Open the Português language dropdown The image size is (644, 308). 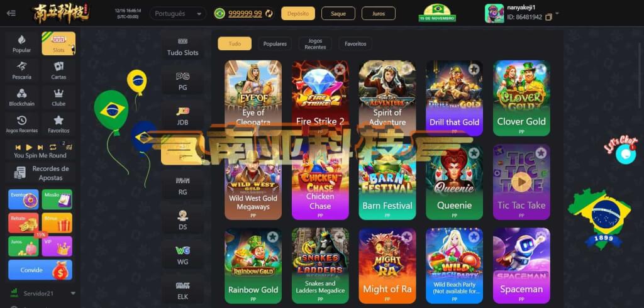178,14
